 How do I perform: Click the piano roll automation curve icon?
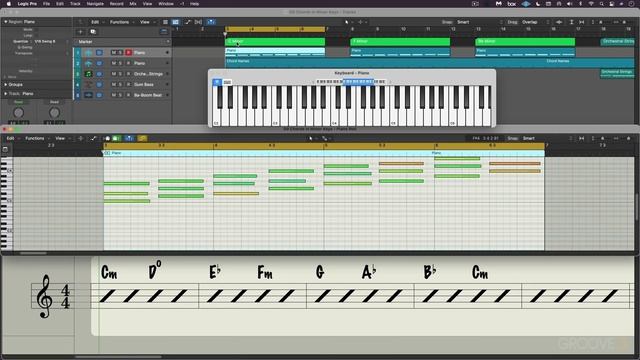tap(93, 138)
